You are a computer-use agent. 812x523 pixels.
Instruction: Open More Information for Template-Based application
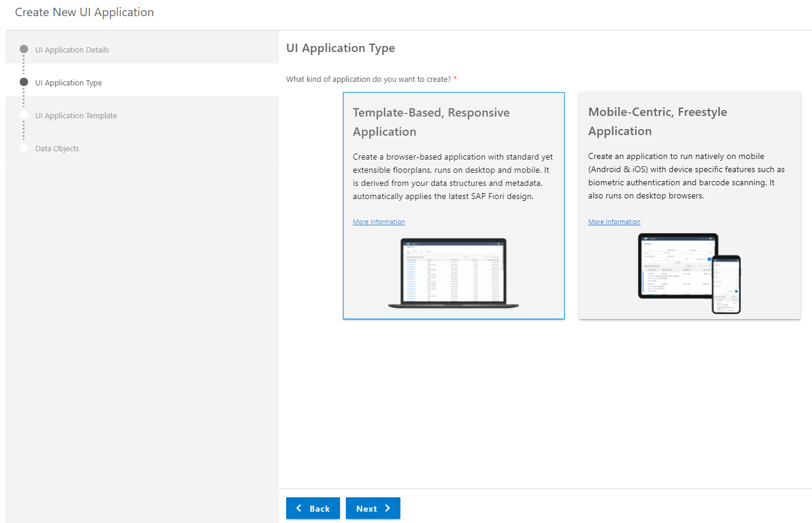pos(379,222)
